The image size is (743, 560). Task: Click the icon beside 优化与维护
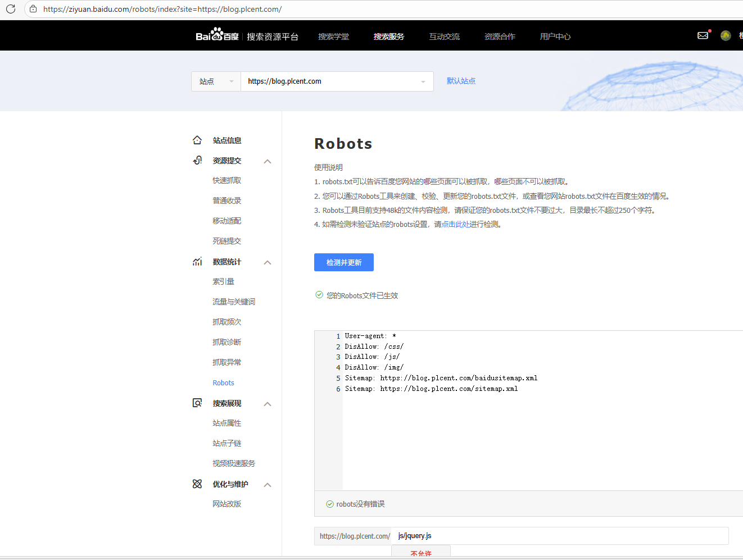coord(197,484)
